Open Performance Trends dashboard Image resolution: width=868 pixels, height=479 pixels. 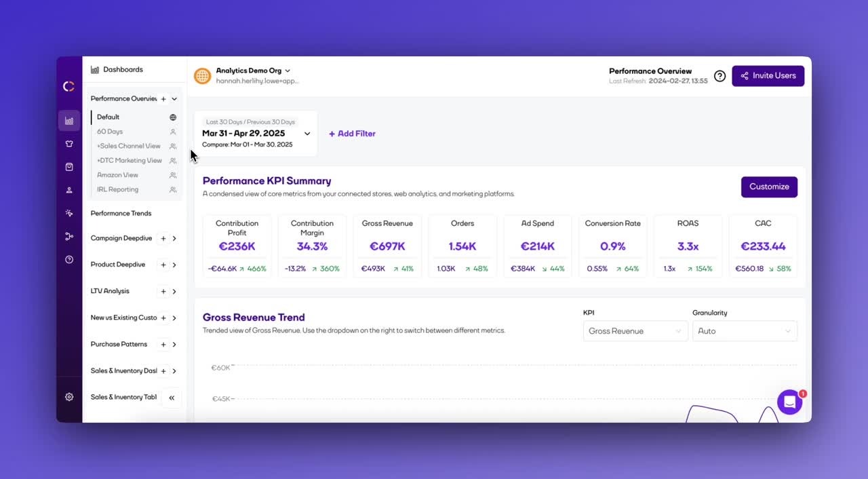121,213
